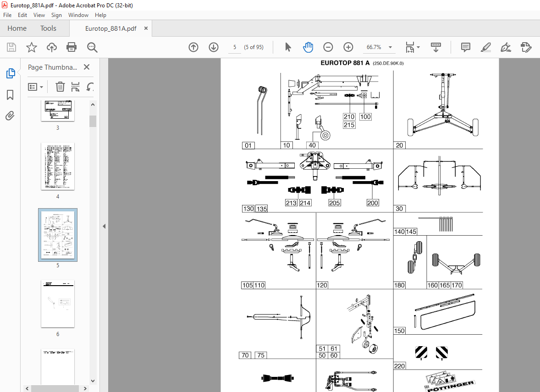Viewport: 540px width, 392px height.
Task: Click part group label 200 in diagram
Action: tap(373, 203)
